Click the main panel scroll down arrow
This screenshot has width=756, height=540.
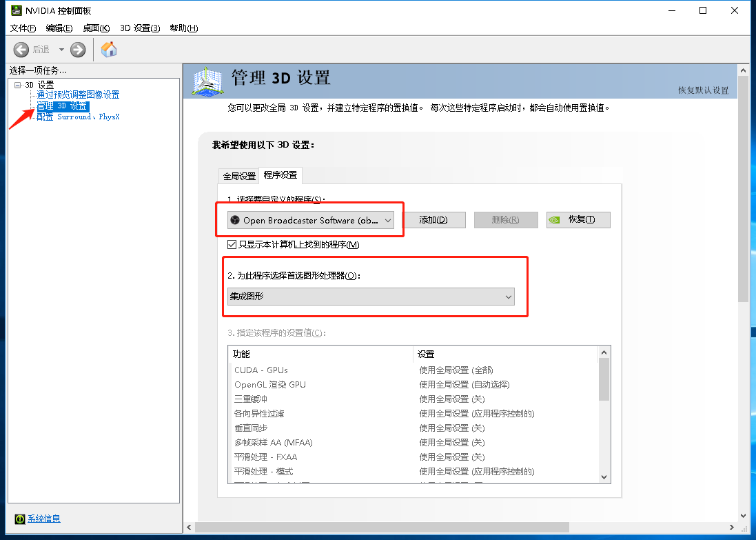coord(743,515)
